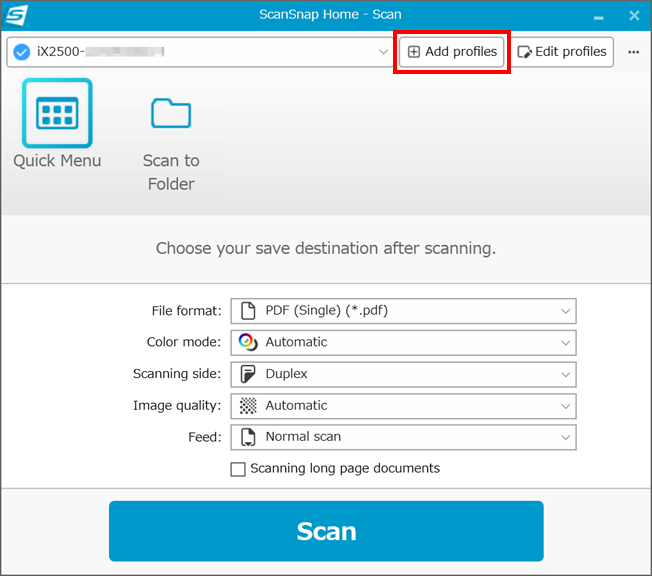
Task: Minimize the ScanSnap Home window
Action: [x=598, y=17]
